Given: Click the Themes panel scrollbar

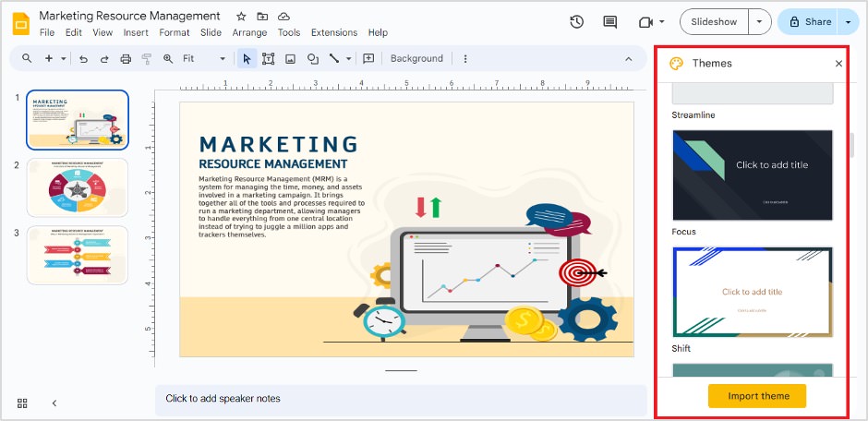Looking at the screenshot, I should pyautogui.click(x=852, y=145).
